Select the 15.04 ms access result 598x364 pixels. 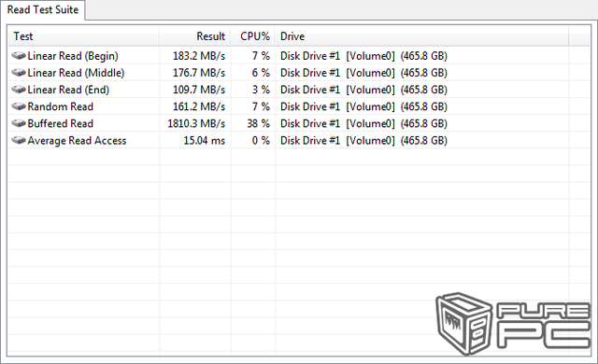click(x=205, y=141)
